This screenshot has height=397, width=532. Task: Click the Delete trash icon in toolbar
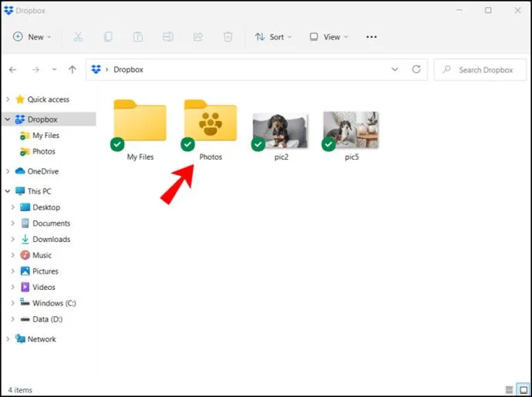(x=227, y=37)
